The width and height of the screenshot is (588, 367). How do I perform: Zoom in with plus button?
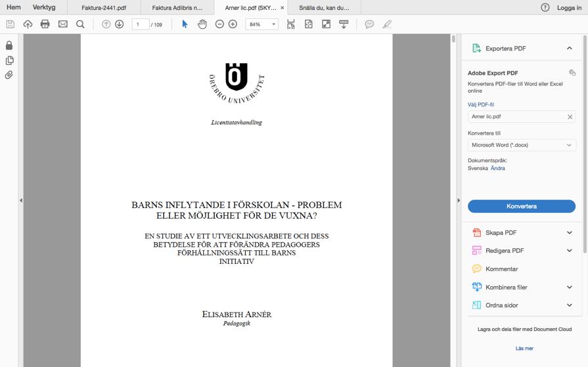[233, 24]
